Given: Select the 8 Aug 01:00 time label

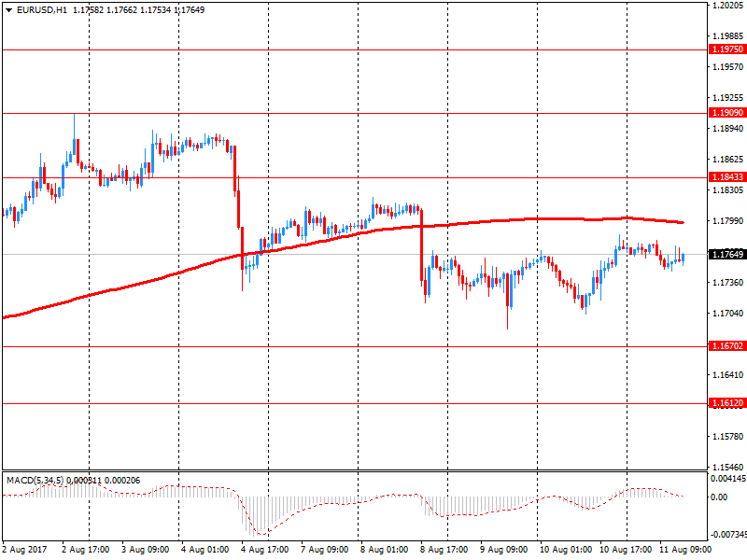Looking at the screenshot, I should [385, 550].
